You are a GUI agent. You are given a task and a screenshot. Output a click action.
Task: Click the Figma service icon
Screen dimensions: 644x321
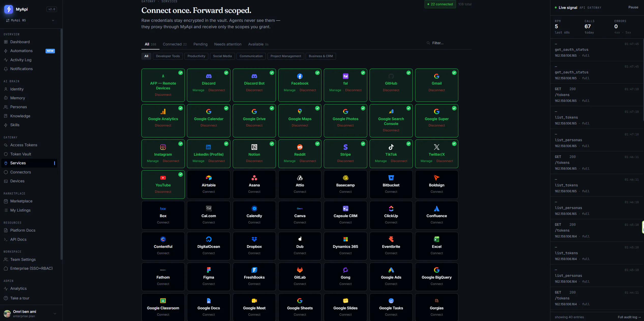(x=209, y=270)
